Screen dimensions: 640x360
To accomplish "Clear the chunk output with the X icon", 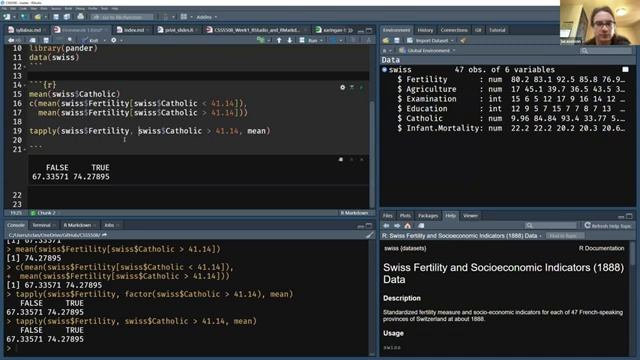I will 362,160.
